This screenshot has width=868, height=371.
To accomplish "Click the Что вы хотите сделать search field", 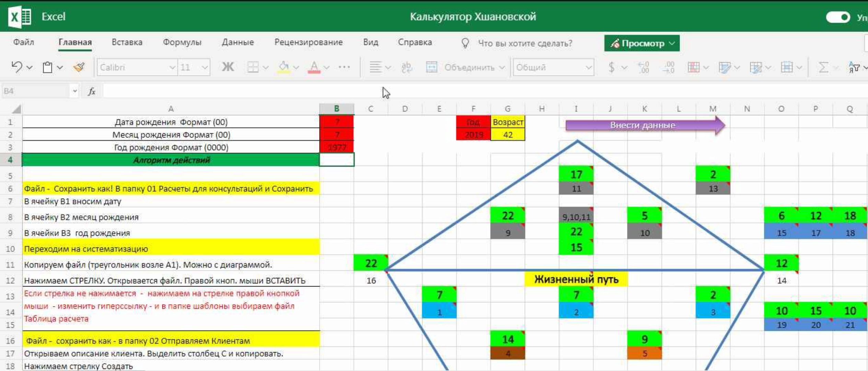I will coord(525,43).
